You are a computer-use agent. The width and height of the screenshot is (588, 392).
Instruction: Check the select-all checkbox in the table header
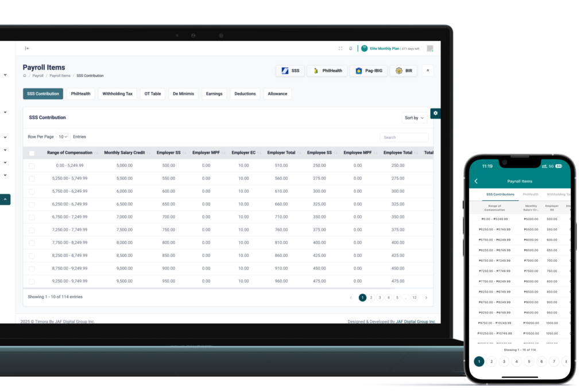pos(32,153)
